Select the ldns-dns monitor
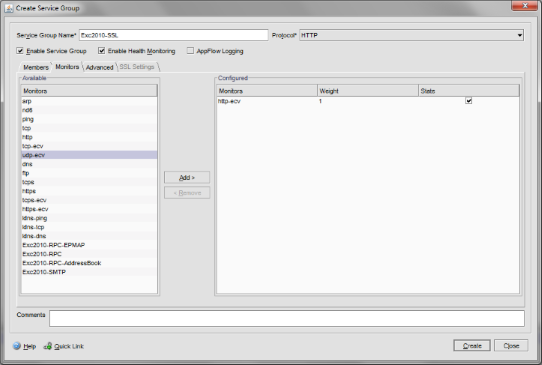The width and height of the screenshot is (542, 365). click(x=89, y=236)
